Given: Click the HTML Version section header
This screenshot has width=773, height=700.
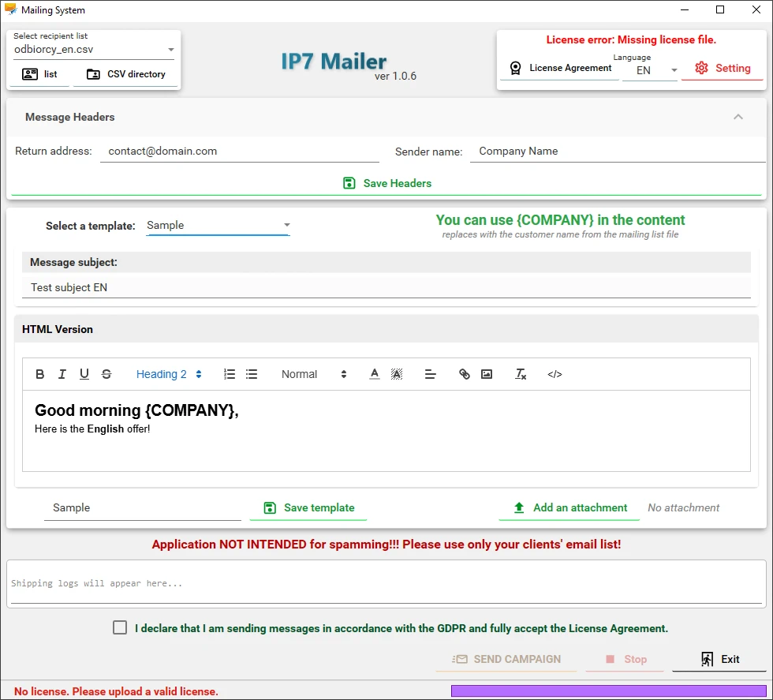Looking at the screenshot, I should coord(386,329).
